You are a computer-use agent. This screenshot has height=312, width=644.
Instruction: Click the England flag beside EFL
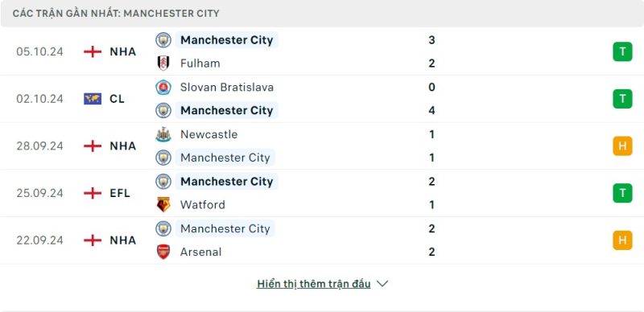(x=93, y=193)
